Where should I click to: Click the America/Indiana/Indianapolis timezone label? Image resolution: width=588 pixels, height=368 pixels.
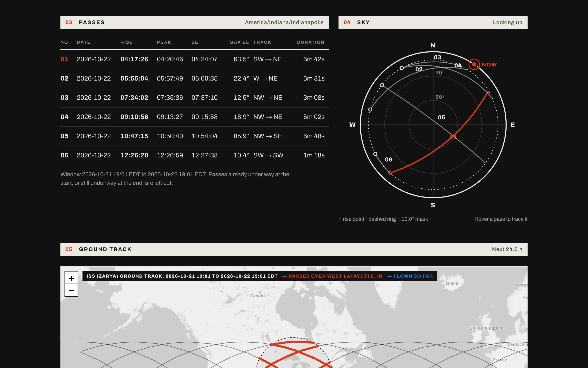[284, 22]
